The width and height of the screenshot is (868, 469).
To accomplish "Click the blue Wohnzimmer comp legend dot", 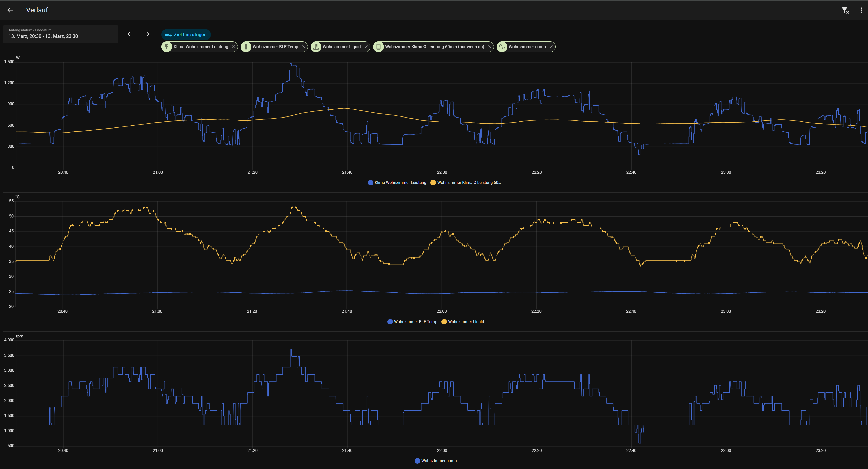I will [x=417, y=461].
